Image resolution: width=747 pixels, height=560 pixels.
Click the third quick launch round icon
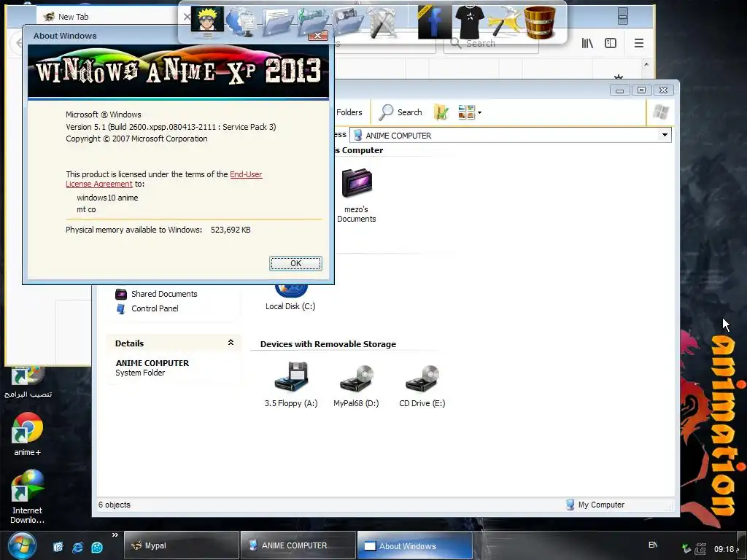point(97,547)
